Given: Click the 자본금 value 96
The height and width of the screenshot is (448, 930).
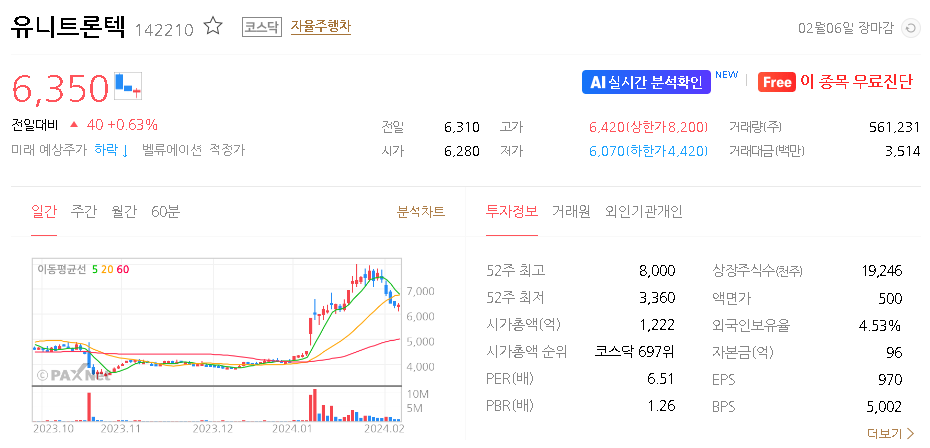Looking at the screenshot, I should tap(894, 352).
